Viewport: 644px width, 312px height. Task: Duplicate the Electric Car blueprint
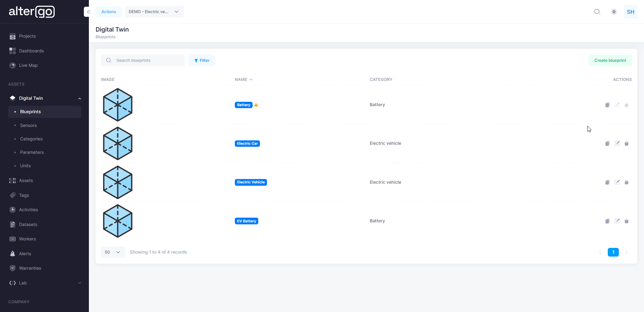[607, 144]
